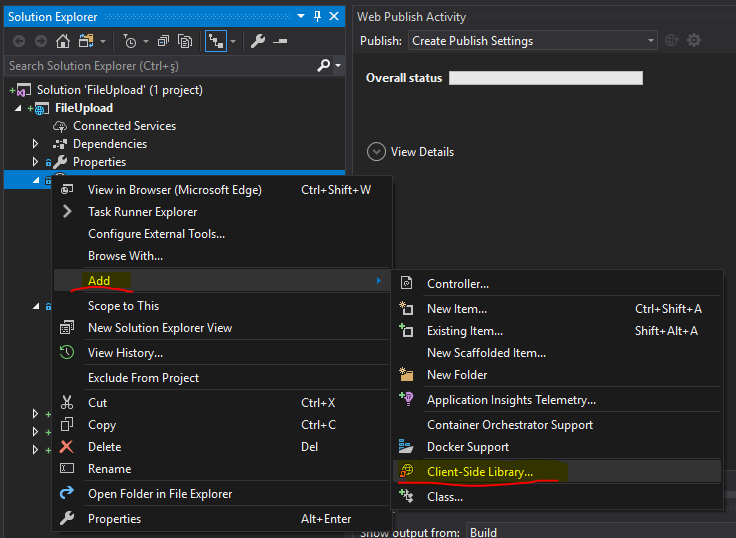Toggle the Preview Selected Items button
The width and height of the screenshot is (736, 538).
pyautogui.click(x=280, y=41)
